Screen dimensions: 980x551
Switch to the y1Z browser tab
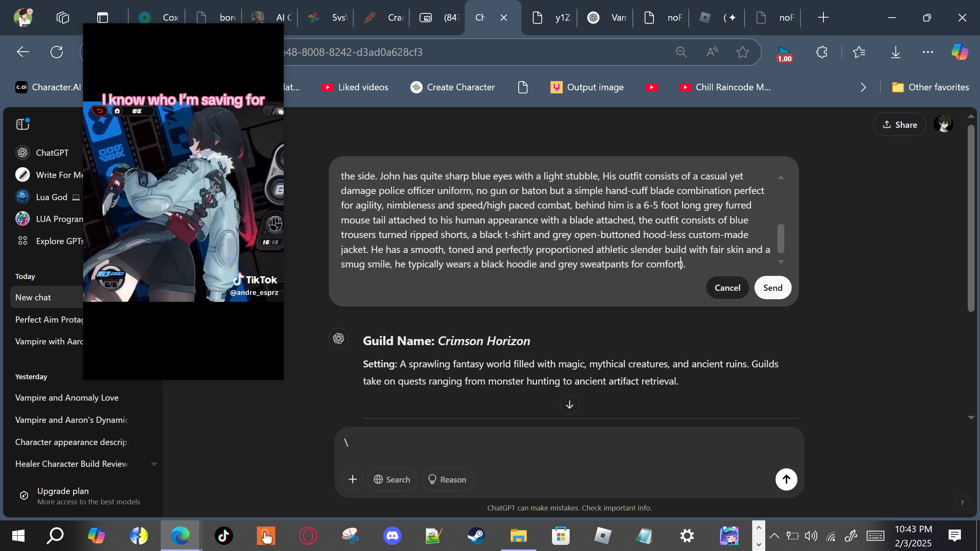(550, 18)
